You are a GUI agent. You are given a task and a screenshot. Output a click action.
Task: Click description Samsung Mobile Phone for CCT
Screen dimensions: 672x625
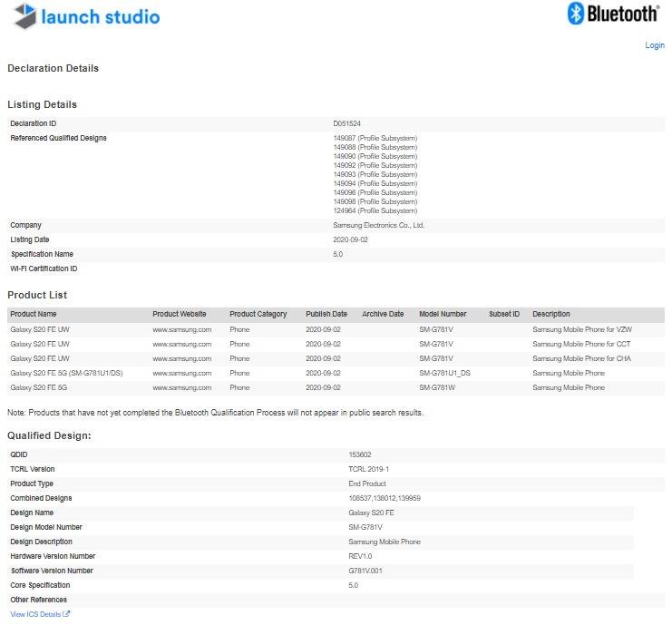click(x=581, y=344)
